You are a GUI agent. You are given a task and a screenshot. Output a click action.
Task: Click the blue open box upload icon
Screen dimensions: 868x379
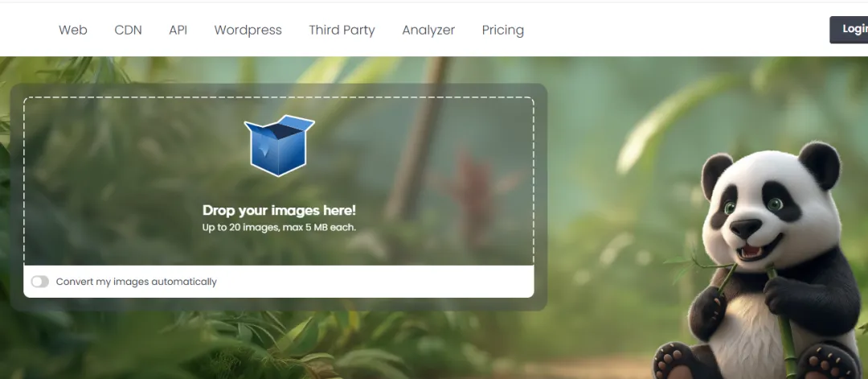(x=280, y=146)
